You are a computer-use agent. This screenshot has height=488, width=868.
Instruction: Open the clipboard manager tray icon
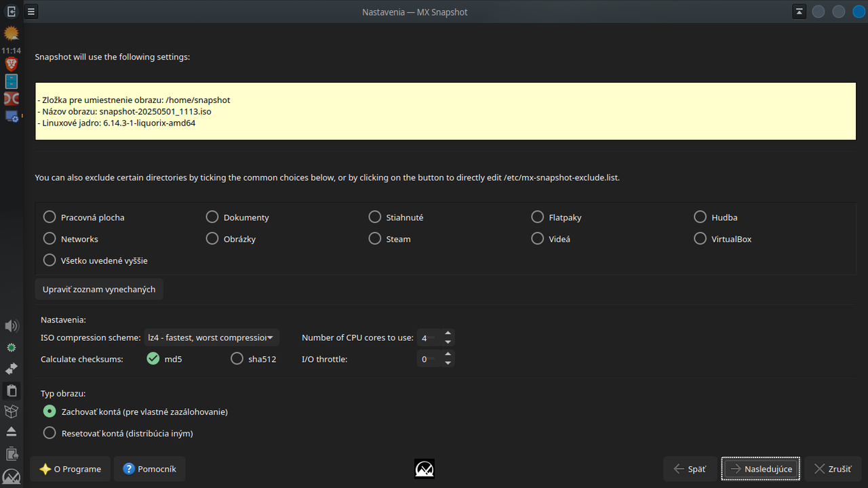click(x=11, y=390)
